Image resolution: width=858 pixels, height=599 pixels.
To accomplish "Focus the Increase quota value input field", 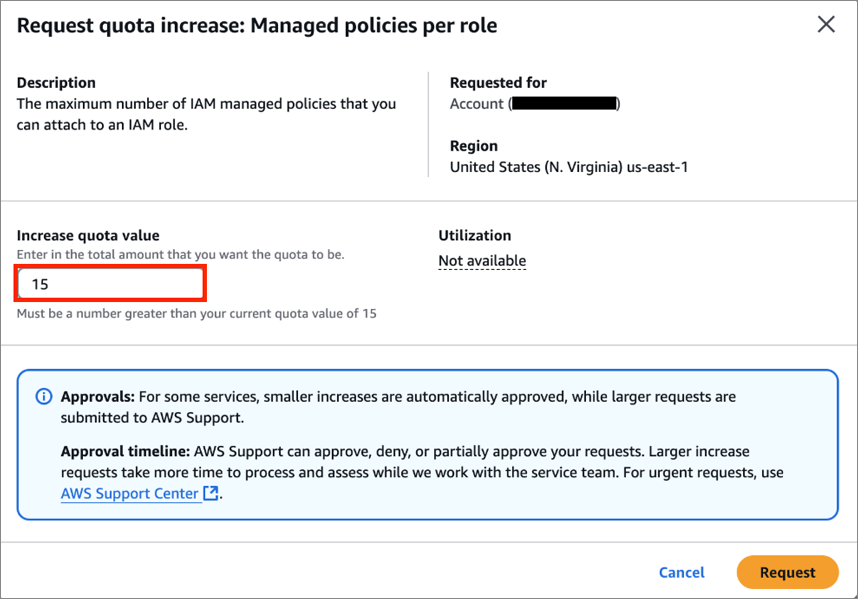I will tap(111, 284).
